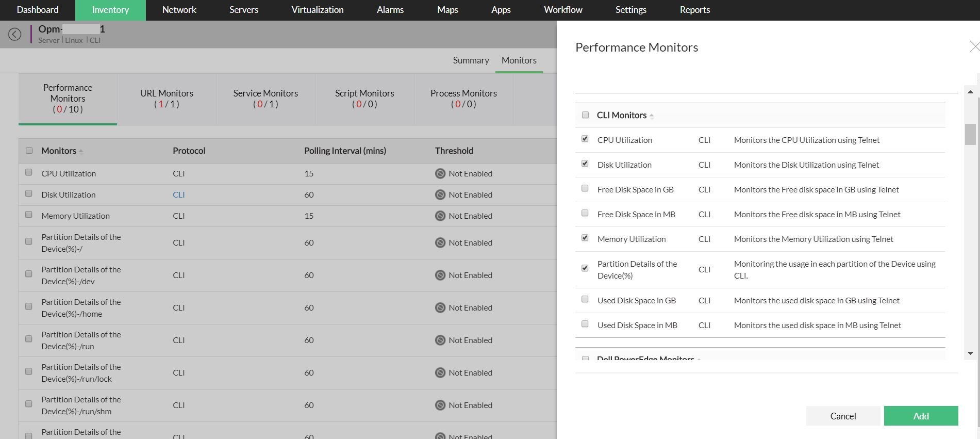Switch to the URL Monitors tab
Screen dimensions: 980x439
[167, 99]
